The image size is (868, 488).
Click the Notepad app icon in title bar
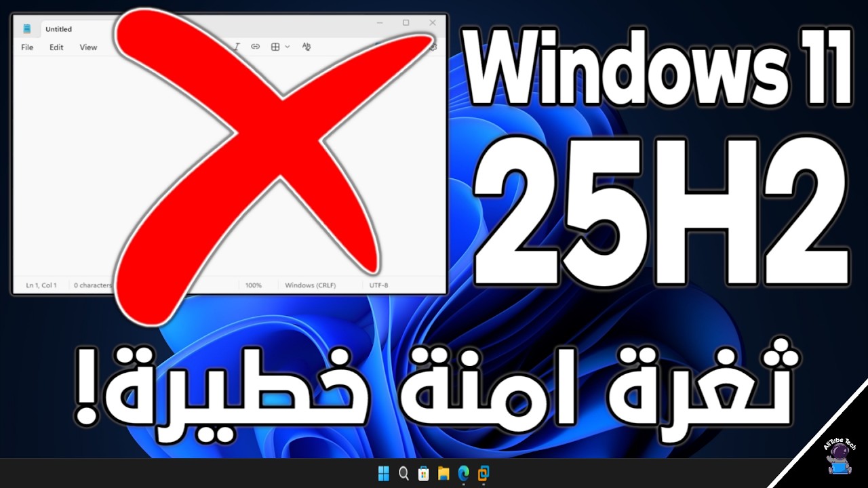pos(27,29)
